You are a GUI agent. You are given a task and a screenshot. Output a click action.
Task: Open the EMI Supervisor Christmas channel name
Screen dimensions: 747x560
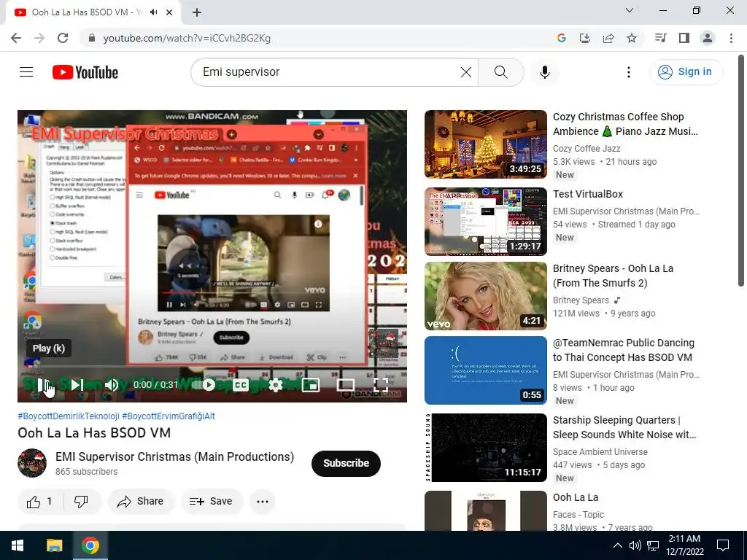coord(174,456)
